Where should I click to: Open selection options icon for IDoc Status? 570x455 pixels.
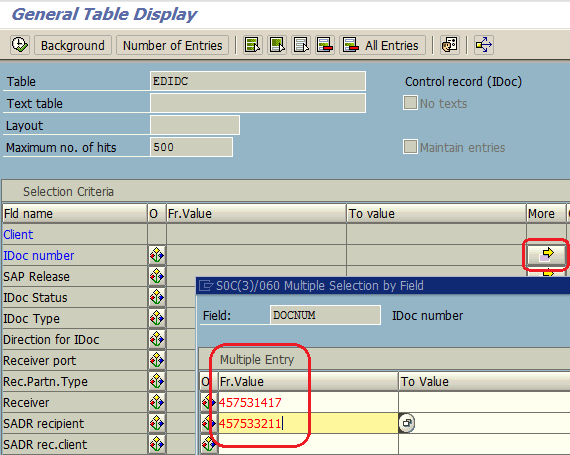click(x=157, y=297)
